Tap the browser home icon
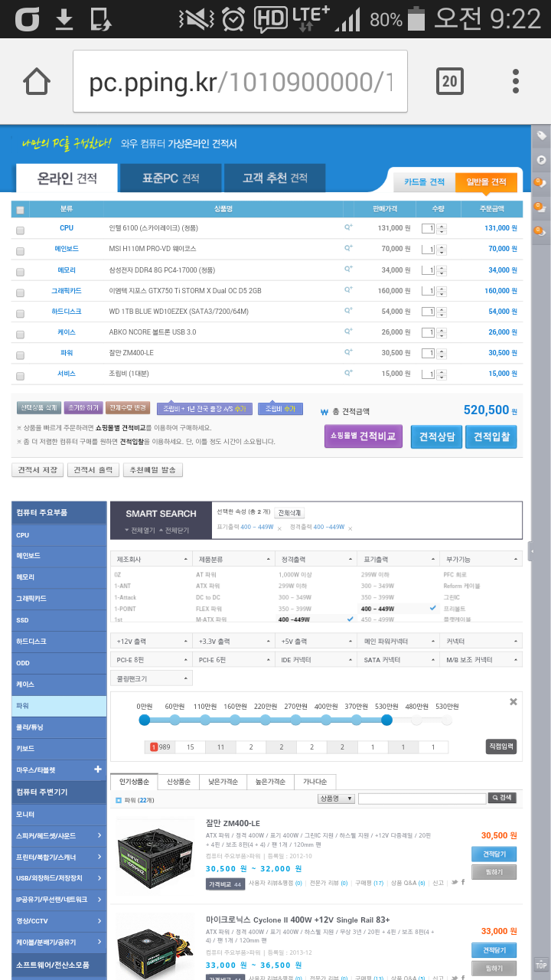The image size is (551, 980). [37, 81]
